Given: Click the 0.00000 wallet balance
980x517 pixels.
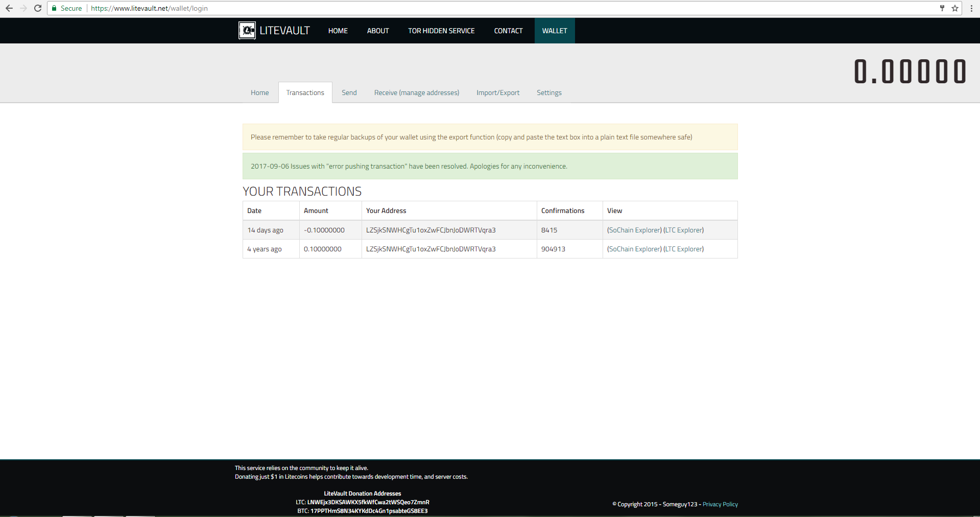Looking at the screenshot, I should (x=911, y=71).
